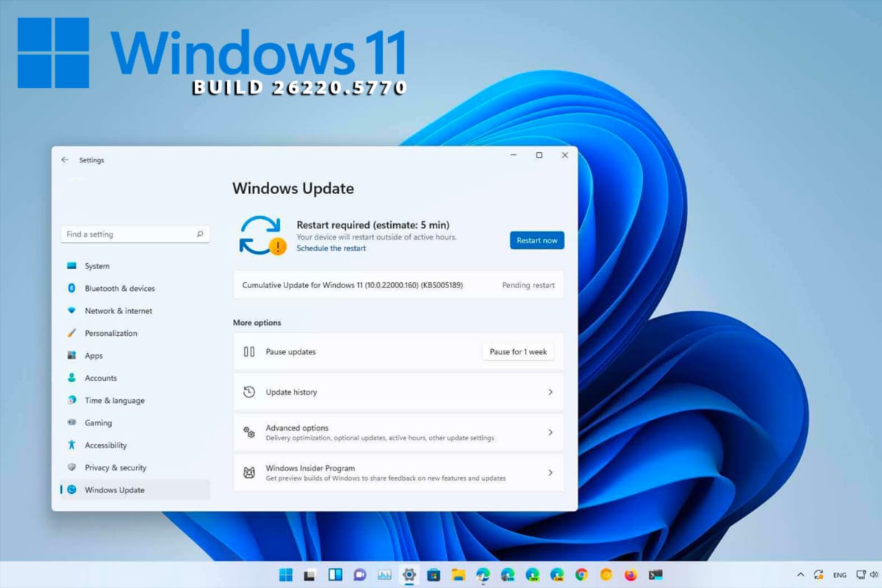
Task: Open Bluetooth & devices via its icon
Action: click(x=71, y=288)
